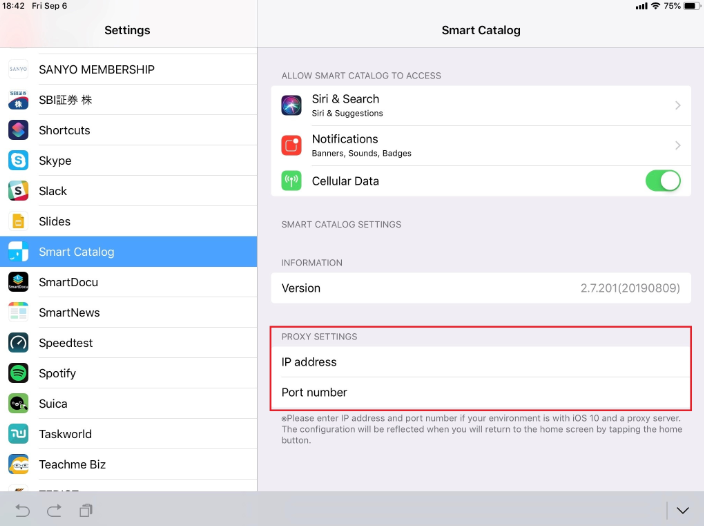The height and width of the screenshot is (526, 704).
Task: Open Teachme Biz settings
Action: pos(128,464)
